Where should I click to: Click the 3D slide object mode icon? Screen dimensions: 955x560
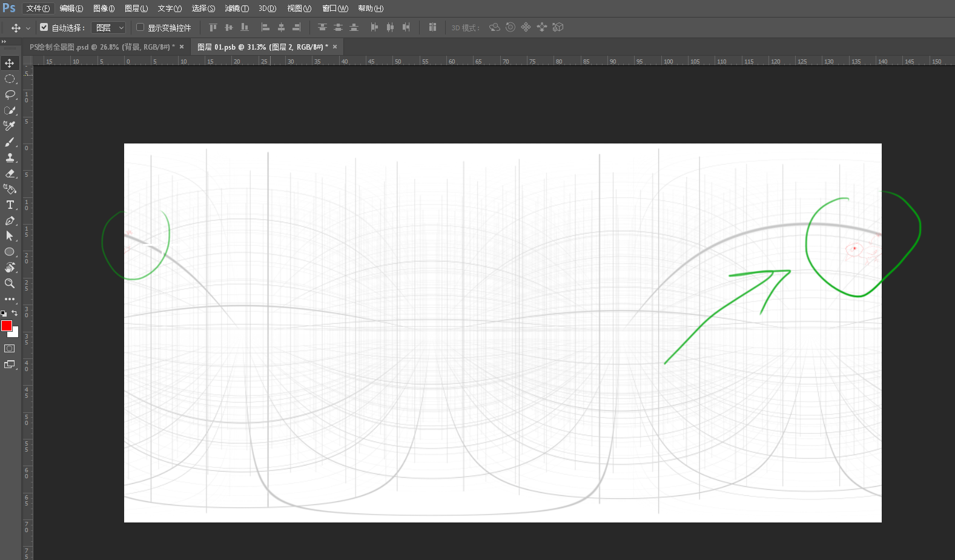pyautogui.click(x=541, y=27)
